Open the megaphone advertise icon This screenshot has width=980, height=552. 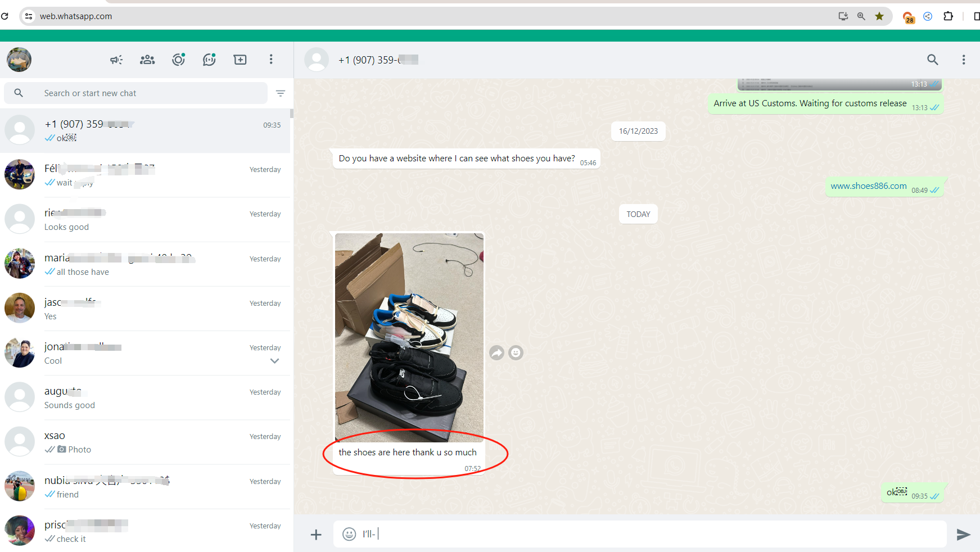coord(116,60)
